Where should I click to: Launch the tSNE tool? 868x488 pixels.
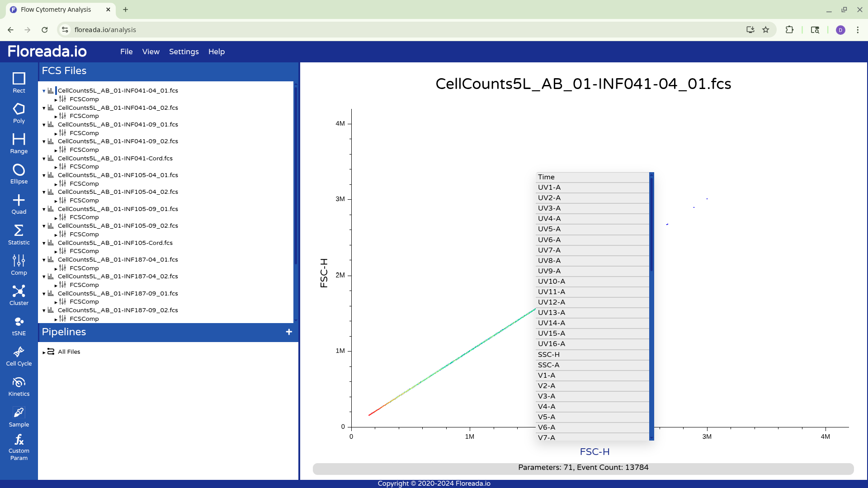[19, 325]
